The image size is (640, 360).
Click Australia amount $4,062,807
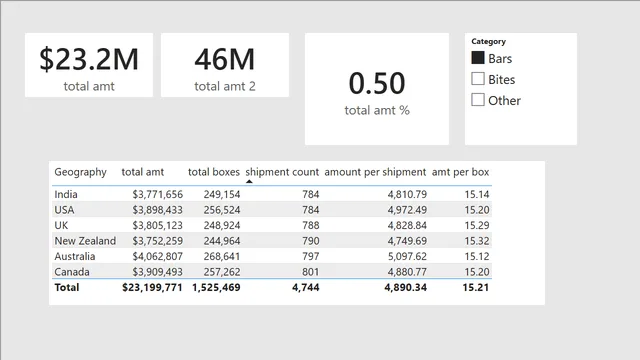click(158, 256)
